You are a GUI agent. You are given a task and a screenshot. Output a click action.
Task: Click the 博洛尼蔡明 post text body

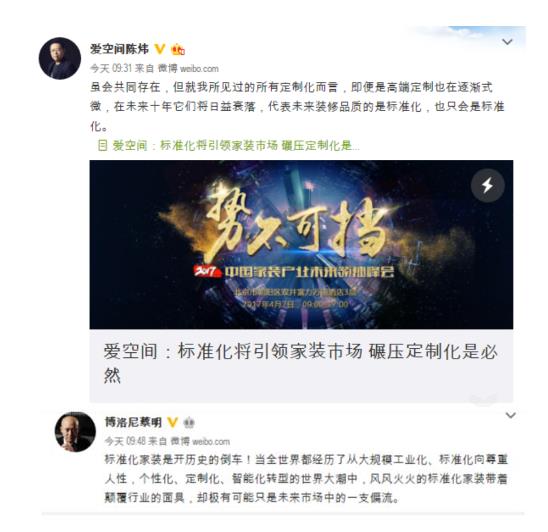point(306,478)
